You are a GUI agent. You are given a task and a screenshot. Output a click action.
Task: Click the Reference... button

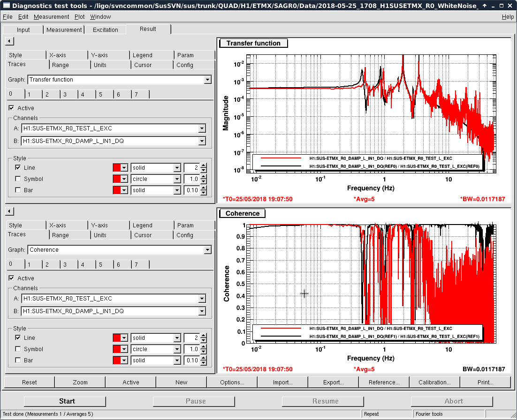(384, 382)
